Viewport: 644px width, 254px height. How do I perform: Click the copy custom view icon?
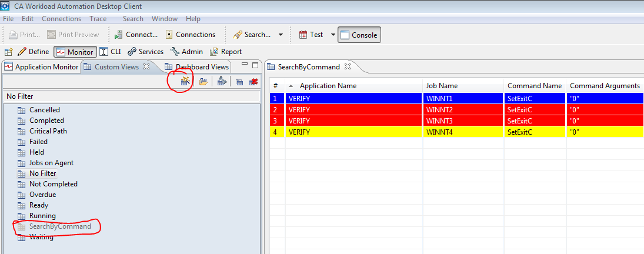pyautogui.click(x=239, y=82)
